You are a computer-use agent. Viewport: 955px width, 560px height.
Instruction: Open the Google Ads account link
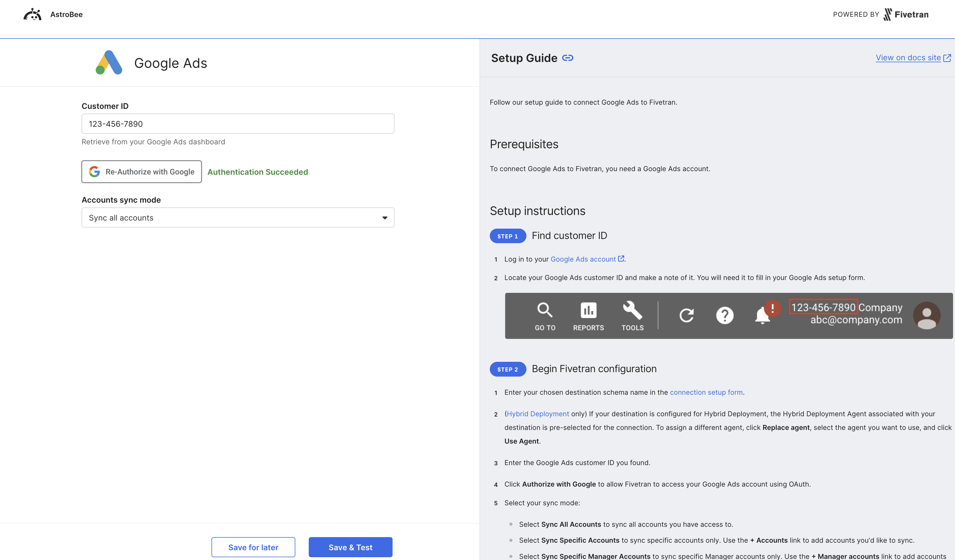583,259
